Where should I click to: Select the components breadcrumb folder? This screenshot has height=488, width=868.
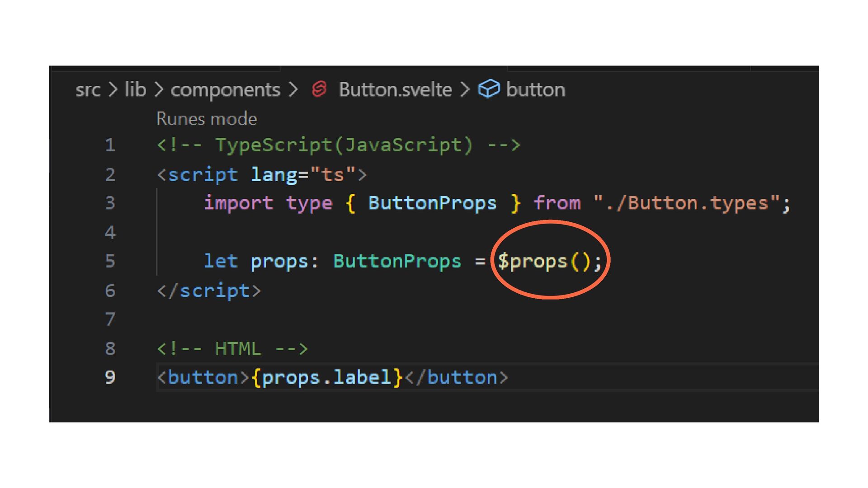point(225,90)
